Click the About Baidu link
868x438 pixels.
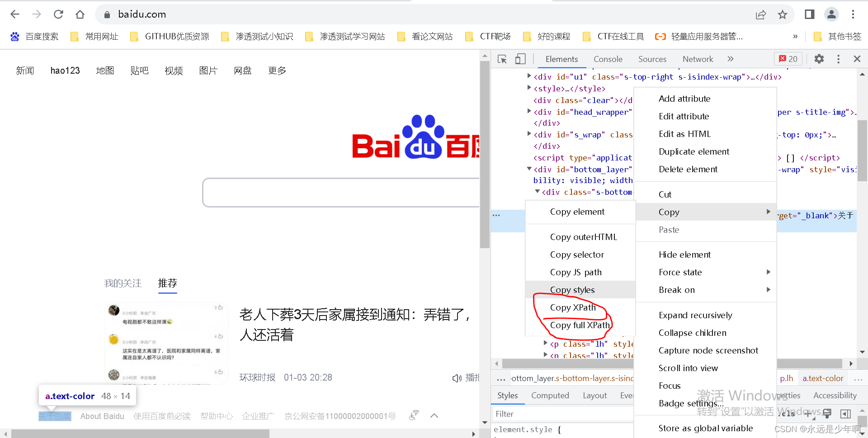(102, 416)
